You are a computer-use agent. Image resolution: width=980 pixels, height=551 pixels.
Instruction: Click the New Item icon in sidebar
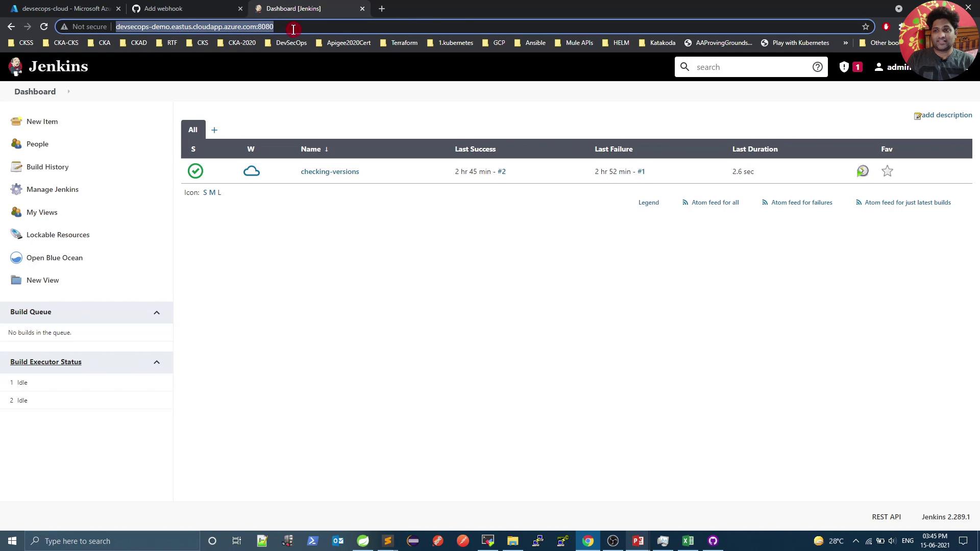pos(16,121)
